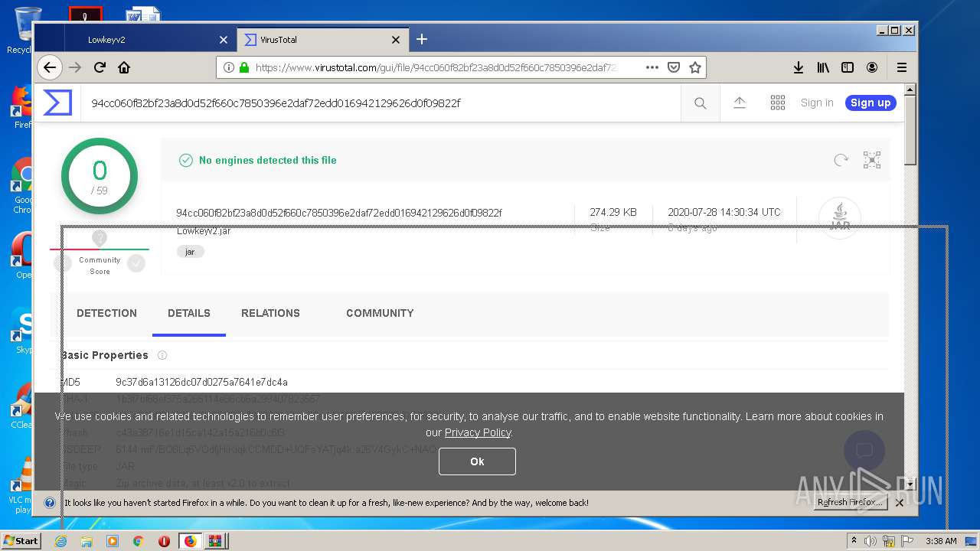This screenshot has height=551, width=980.
Task: Click the browser forward arrow
Action: [x=75, y=67]
